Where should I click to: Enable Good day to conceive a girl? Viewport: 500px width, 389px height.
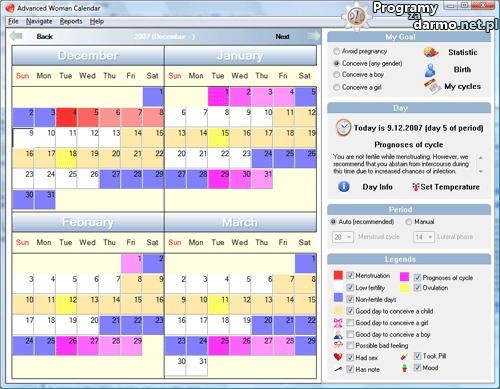350,322
